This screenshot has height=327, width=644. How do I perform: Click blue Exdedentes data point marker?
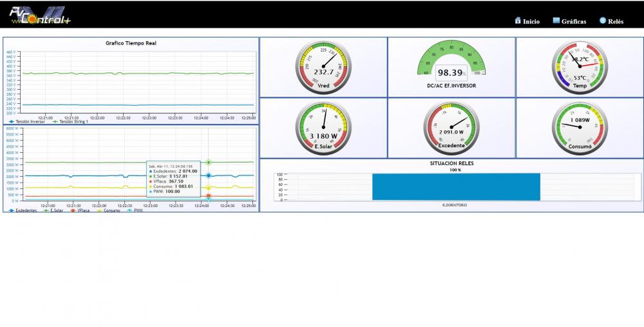tap(209, 175)
